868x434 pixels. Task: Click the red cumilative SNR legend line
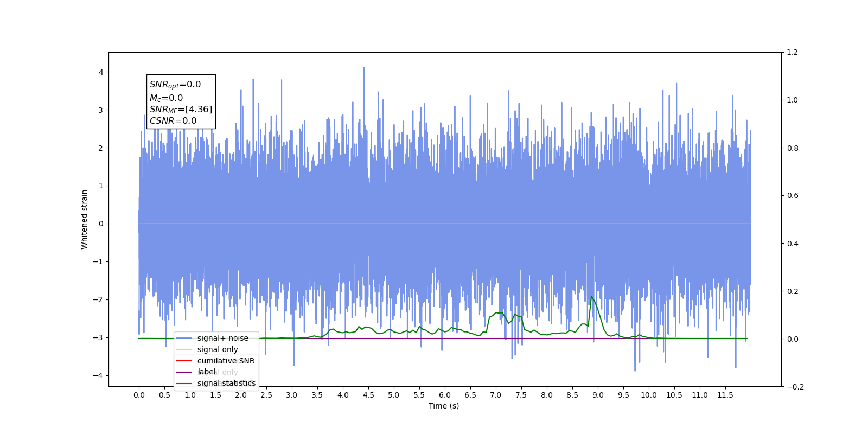click(x=184, y=361)
